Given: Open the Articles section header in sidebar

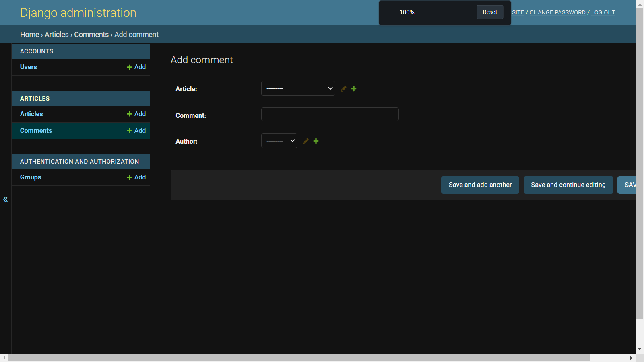Looking at the screenshot, I should (35, 99).
